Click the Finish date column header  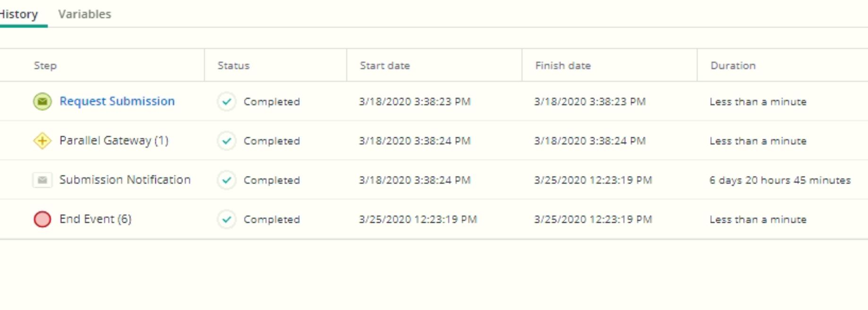(x=563, y=66)
